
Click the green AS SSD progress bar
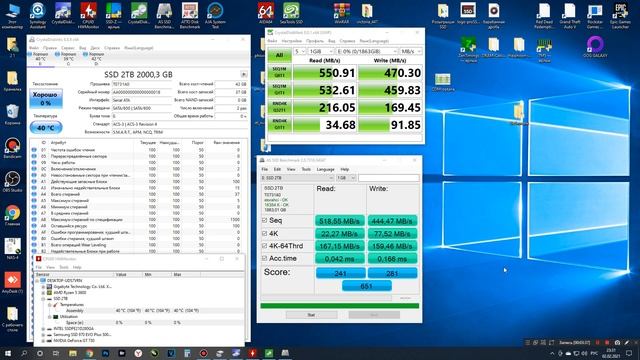point(340,306)
